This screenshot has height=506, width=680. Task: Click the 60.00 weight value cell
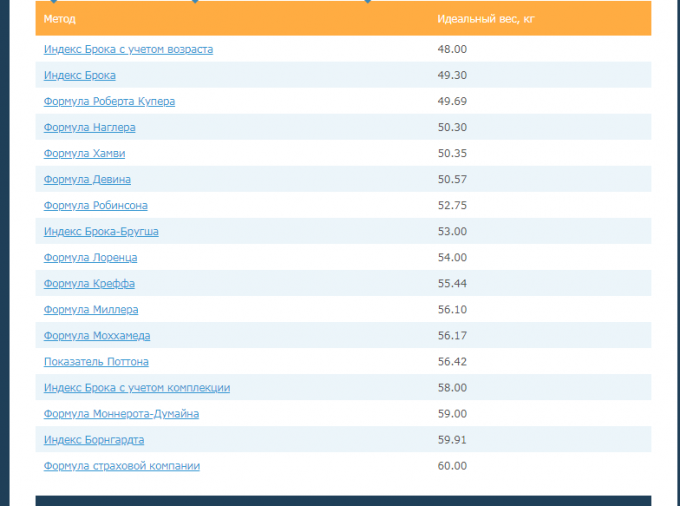tap(452, 465)
